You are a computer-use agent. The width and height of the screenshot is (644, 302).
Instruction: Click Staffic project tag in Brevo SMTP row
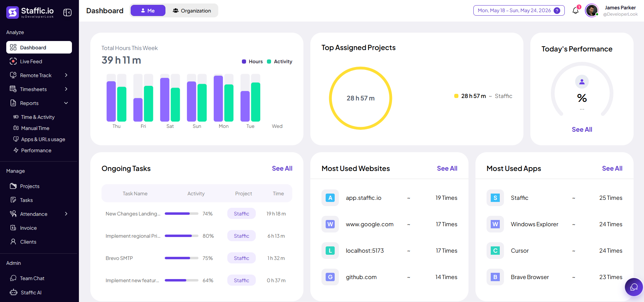click(x=242, y=258)
